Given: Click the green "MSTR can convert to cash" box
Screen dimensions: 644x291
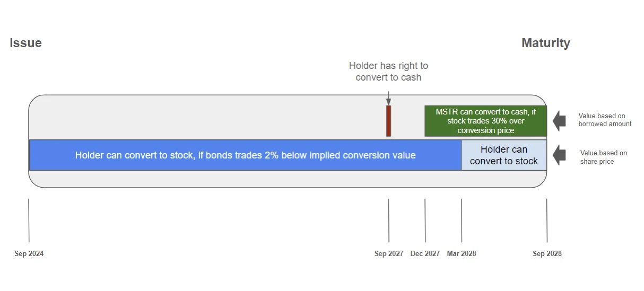Looking at the screenshot, I should point(485,121).
